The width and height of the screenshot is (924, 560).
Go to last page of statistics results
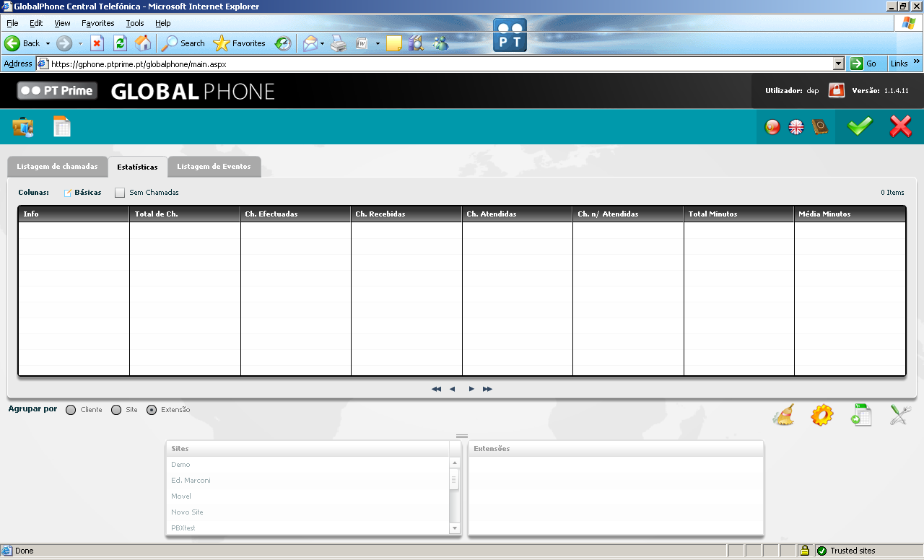[487, 389]
